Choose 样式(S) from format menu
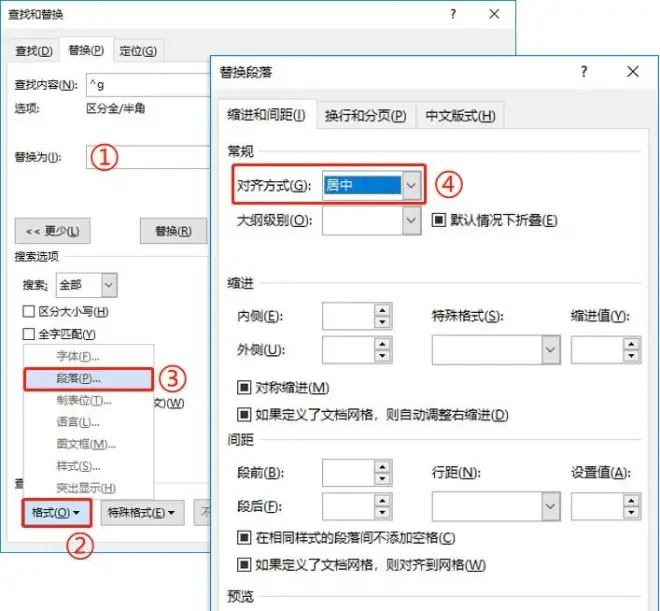The image size is (660, 611). tap(88, 466)
